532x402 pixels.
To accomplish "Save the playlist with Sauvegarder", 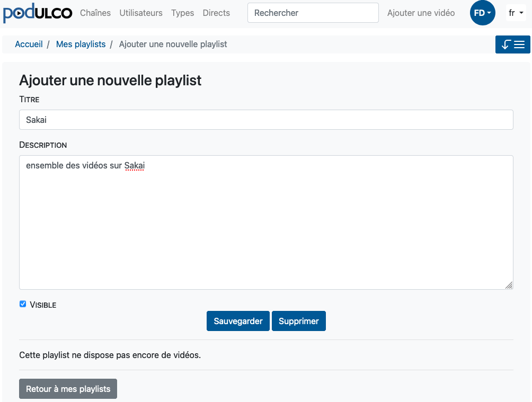I will pos(238,321).
